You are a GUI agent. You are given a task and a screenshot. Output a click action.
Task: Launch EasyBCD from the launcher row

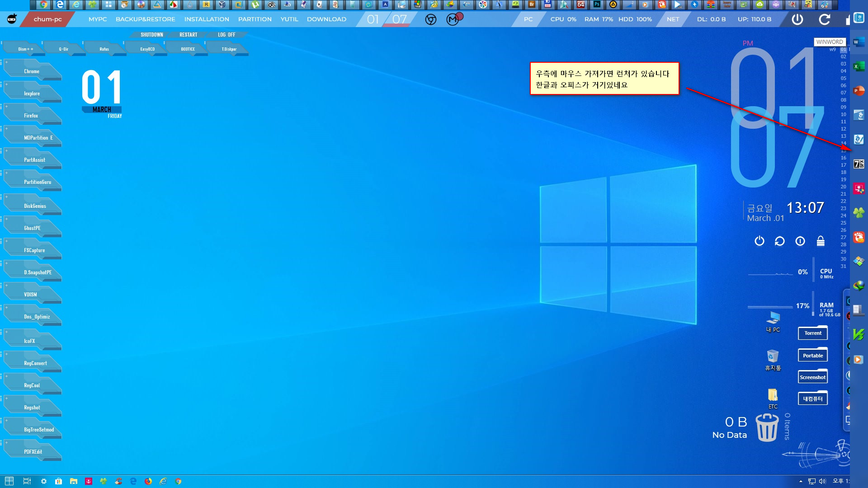[x=147, y=49]
